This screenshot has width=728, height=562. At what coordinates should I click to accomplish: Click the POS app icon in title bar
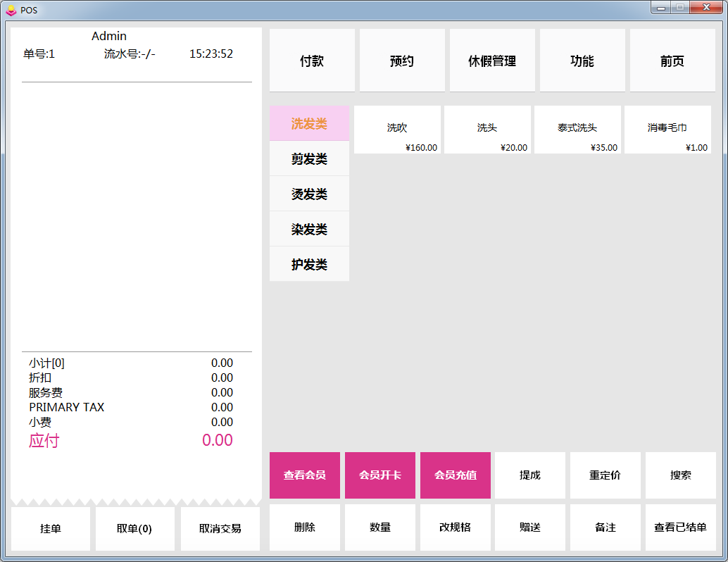(x=11, y=10)
